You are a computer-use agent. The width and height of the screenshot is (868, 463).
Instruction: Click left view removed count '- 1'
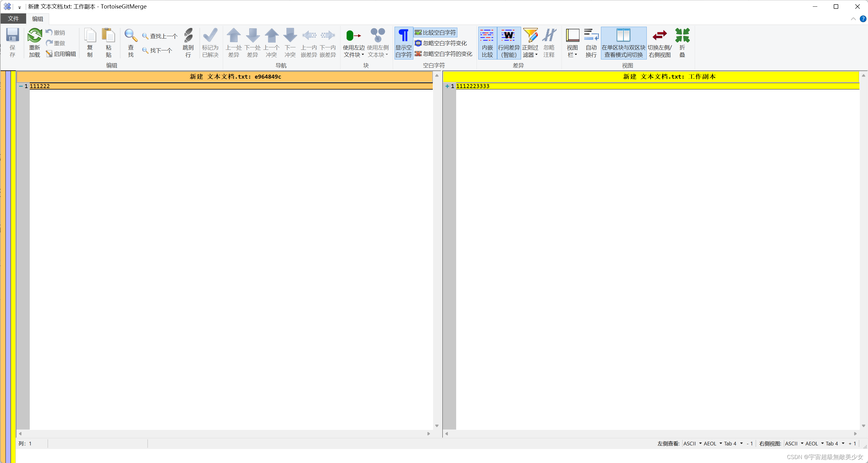point(750,444)
